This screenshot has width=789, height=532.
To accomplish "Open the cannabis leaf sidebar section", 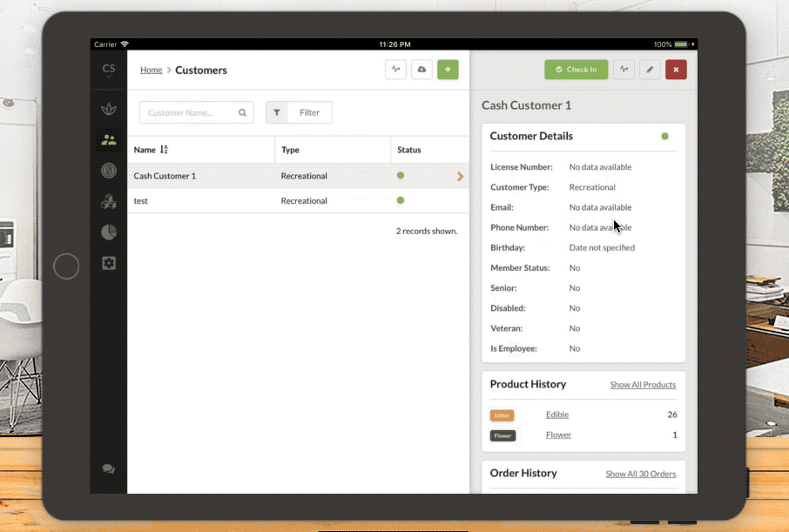I will (x=109, y=109).
